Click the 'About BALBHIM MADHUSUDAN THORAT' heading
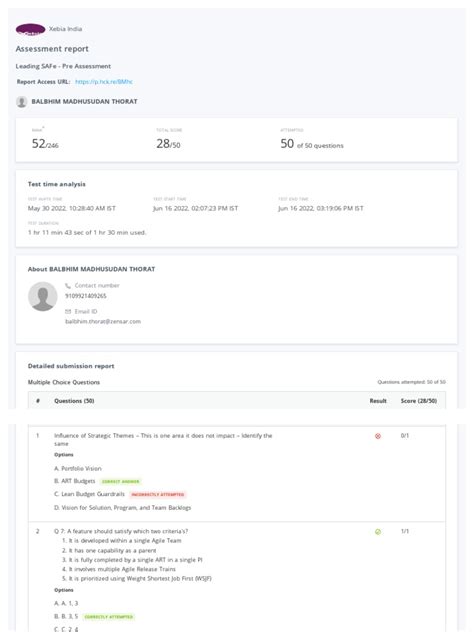The image size is (474, 632). pos(91,269)
